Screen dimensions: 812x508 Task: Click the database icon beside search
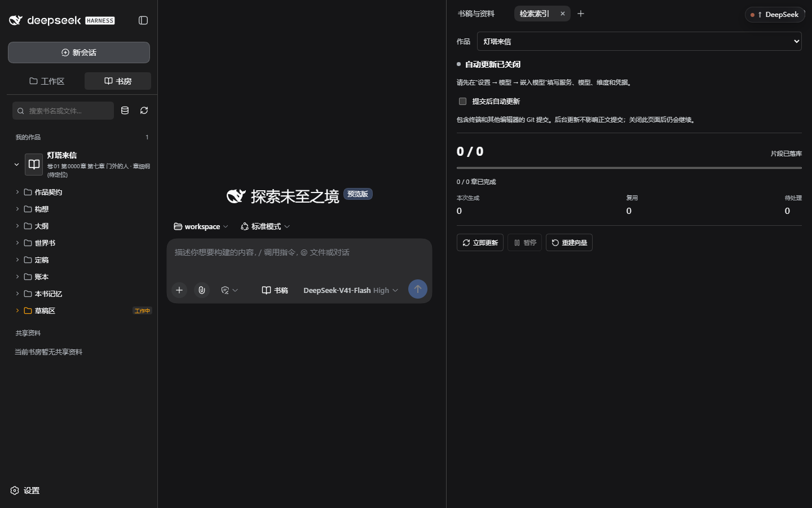[125, 111]
